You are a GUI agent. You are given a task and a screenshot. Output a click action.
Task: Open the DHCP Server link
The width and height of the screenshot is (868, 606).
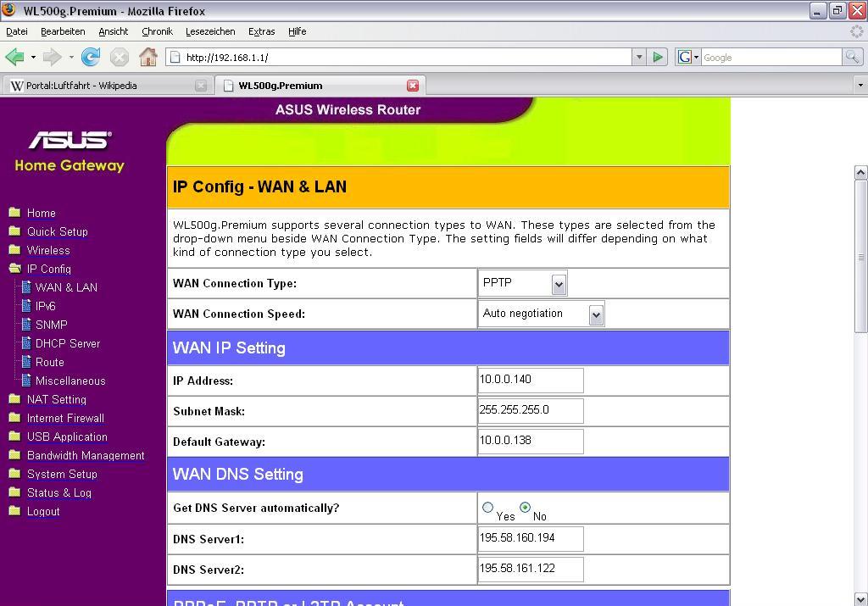pyautogui.click(x=68, y=343)
